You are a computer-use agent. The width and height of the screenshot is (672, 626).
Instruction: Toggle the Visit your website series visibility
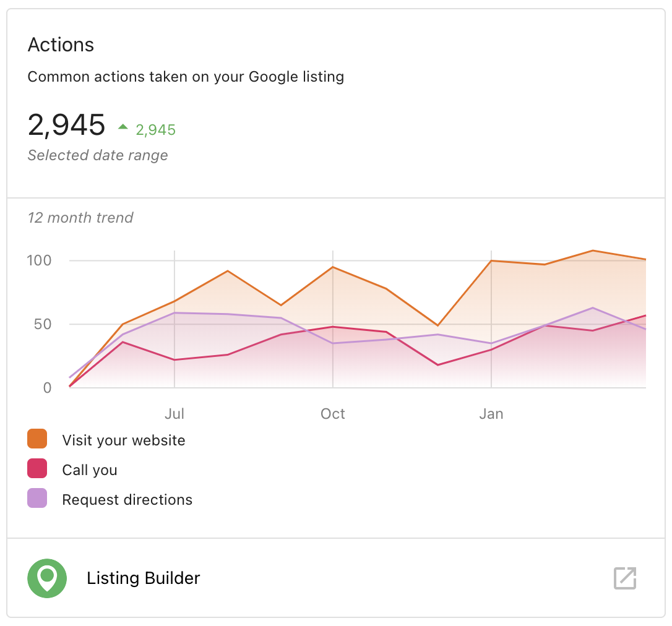point(123,440)
